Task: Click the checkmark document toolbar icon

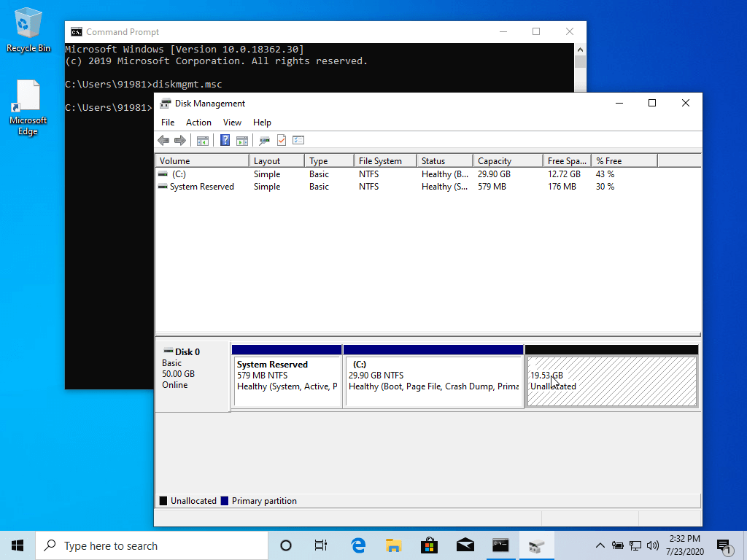Action: click(282, 140)
